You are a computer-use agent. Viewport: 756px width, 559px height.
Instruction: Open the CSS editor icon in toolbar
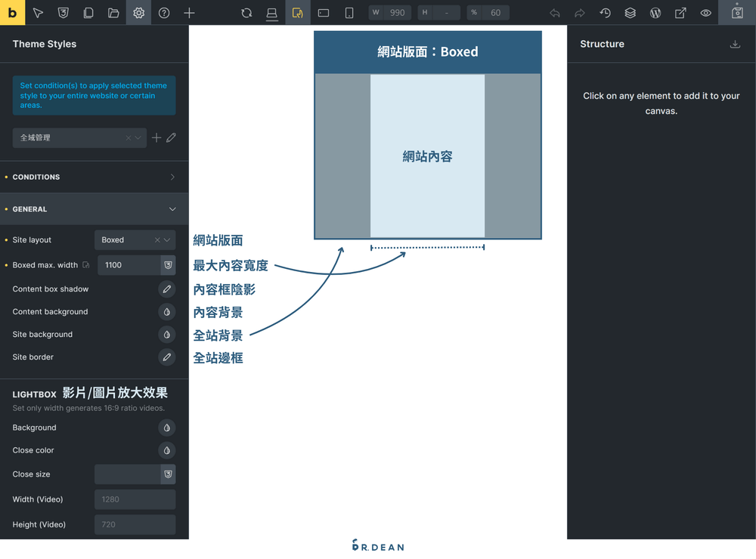(x=64, y=13)
